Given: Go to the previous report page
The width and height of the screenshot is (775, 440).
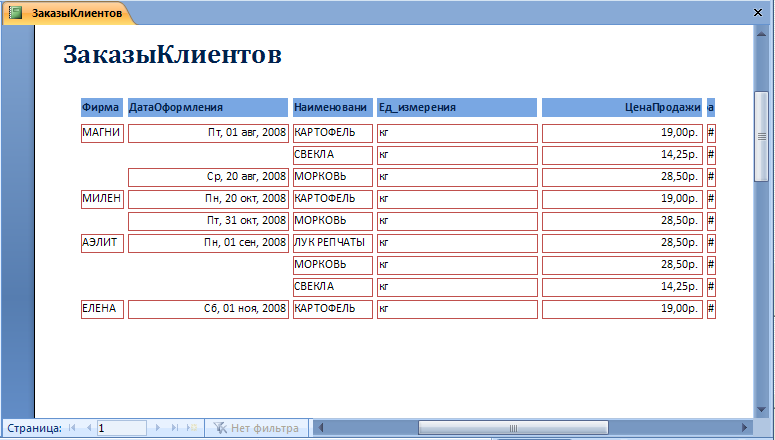Looking at the screenshot, I should 89,428.
